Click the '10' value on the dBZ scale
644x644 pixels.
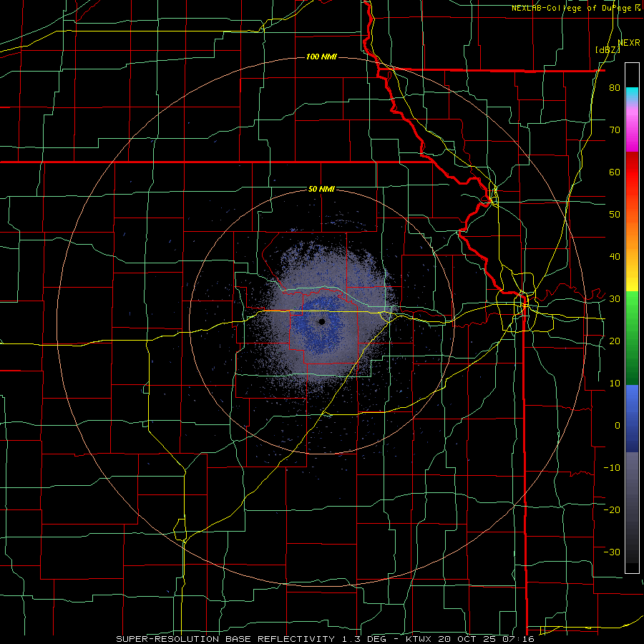click(615, 384)
